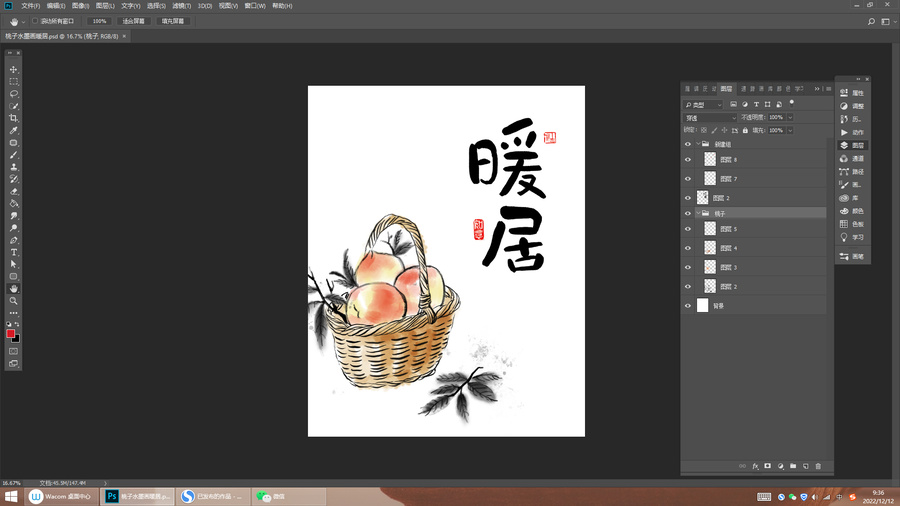Show more panel tabs (») arrow
The height and width of the screenshot is (506, 900).
point(817,89)
